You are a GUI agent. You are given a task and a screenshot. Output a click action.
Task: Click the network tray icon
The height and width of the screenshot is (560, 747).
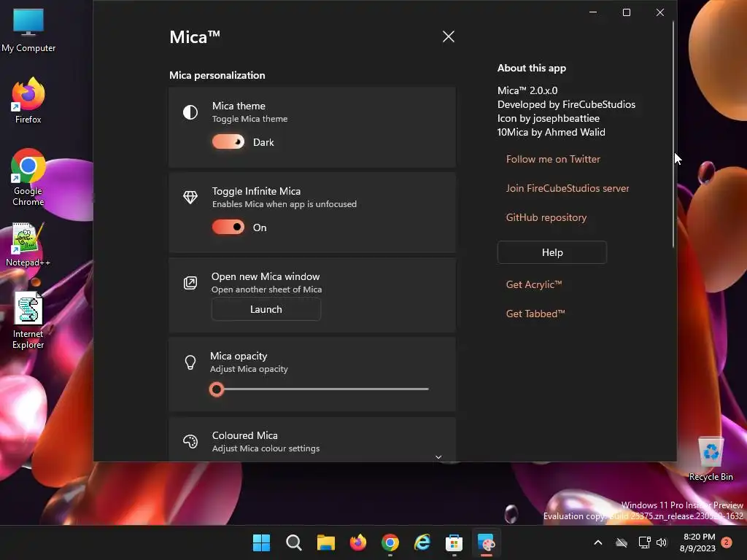point(644,542)
